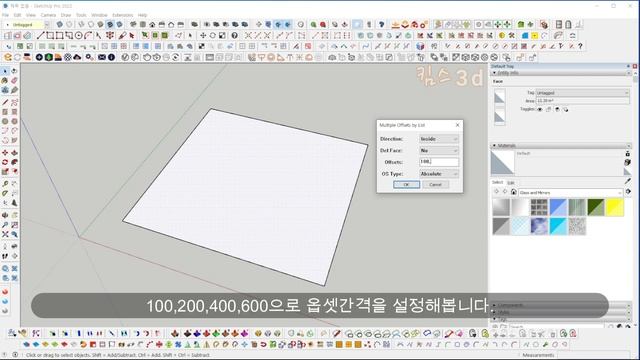Select the arrow Select tool in left toolbar
Image resolution: width=640 pixels, height=360 pixels.
[5, 71]
